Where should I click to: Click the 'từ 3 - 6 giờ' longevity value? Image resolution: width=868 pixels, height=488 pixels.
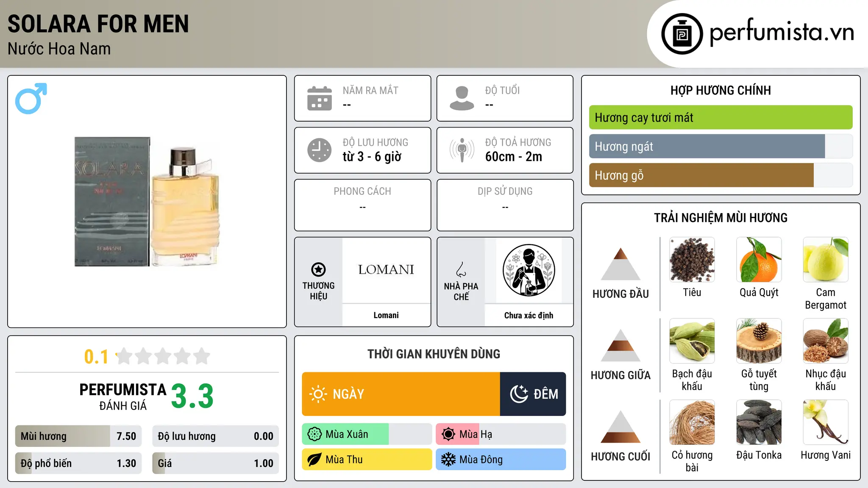tap(372, 157)
